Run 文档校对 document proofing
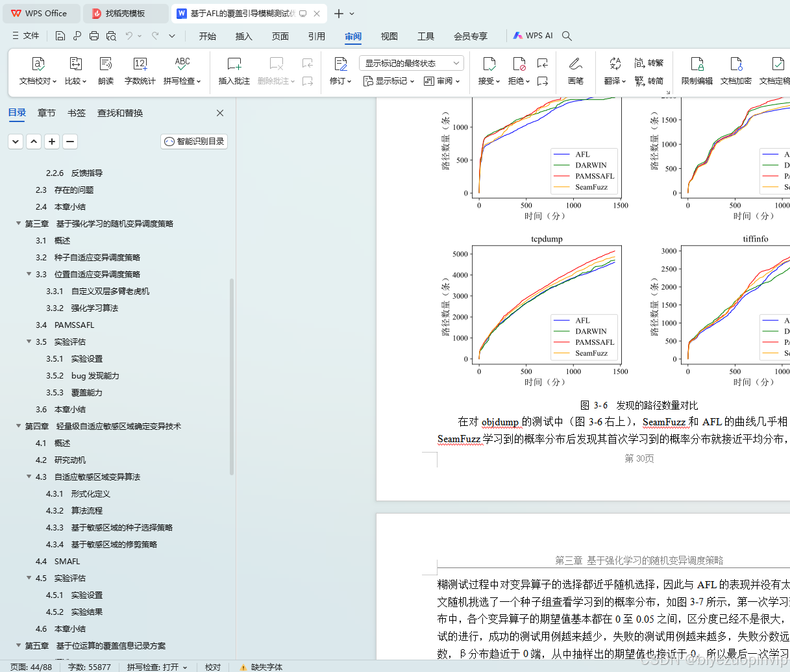The width and height of the screenshot is (790, 672). [x=37, y=70]
